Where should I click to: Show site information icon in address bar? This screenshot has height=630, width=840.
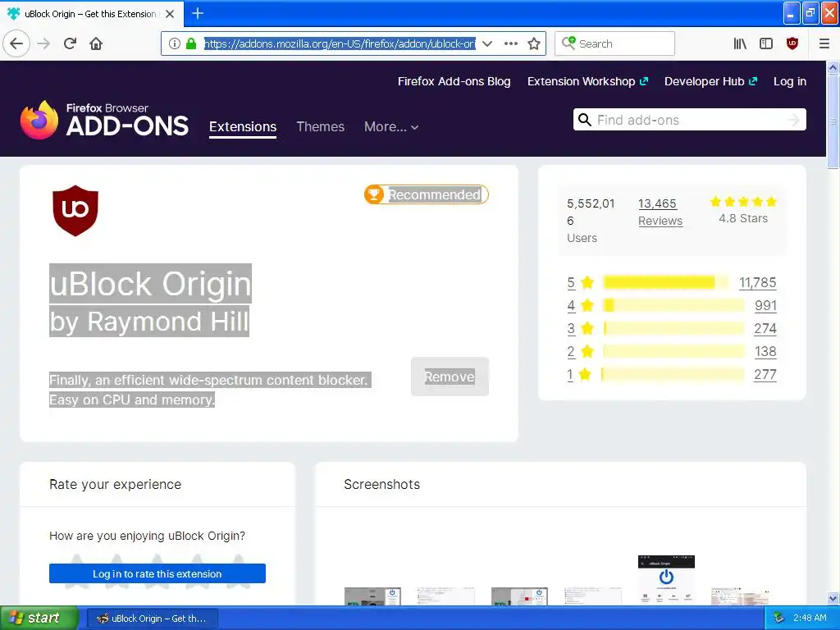coord(175,43)
